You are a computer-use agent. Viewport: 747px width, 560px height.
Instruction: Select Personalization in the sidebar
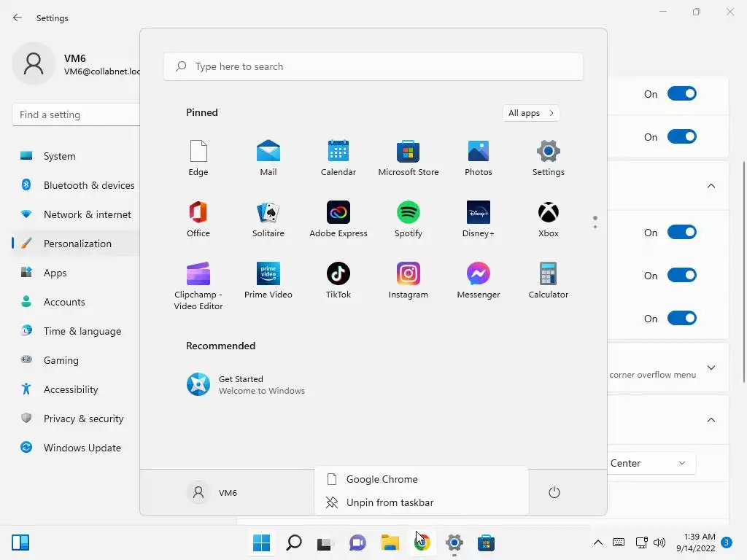76,244
